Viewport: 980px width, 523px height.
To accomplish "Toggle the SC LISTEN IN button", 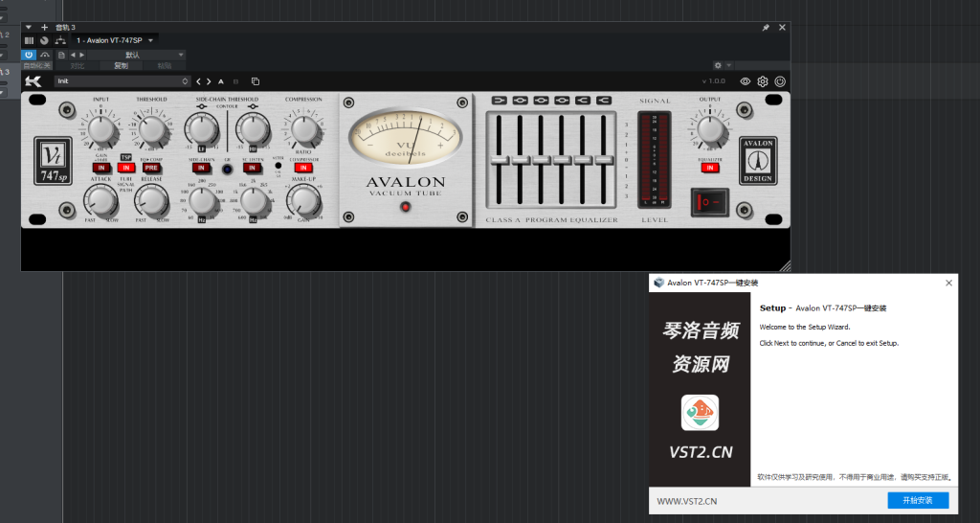I will click(x=252, y=168).
